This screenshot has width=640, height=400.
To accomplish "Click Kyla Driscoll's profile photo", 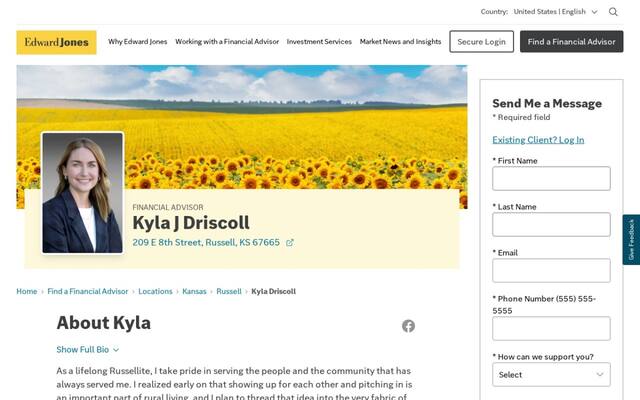I will click(x=82, y=193).
